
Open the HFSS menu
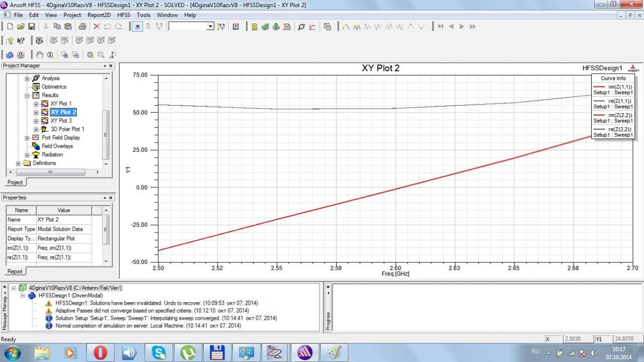click(123, 15)
